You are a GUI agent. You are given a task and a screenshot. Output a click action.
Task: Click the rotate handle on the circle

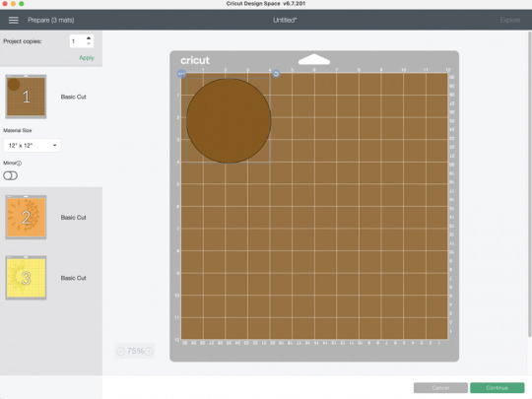(276, 74)
